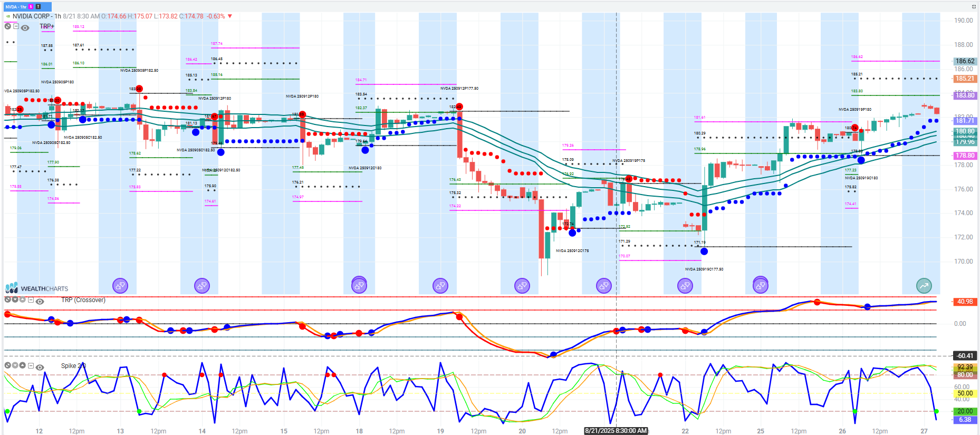Click the NVIDIA logo beside the chart title
Image resolution: width=980 pixels, height=435 pixels.
[8, 16]
